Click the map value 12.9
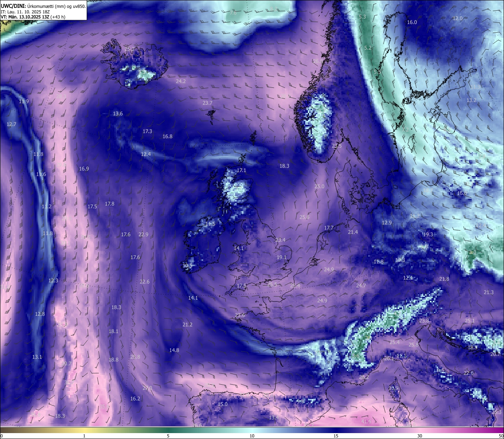 (x=387, y=222)
